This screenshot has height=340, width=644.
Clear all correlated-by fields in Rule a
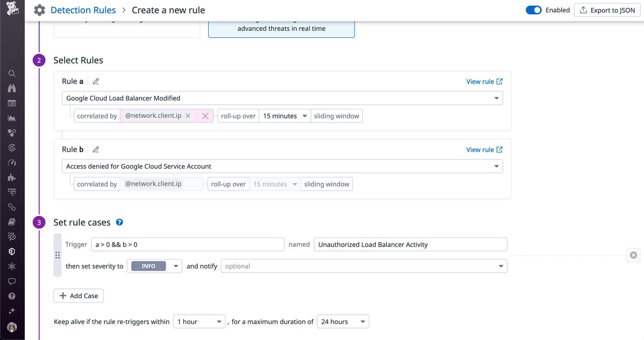click(205, 116)
